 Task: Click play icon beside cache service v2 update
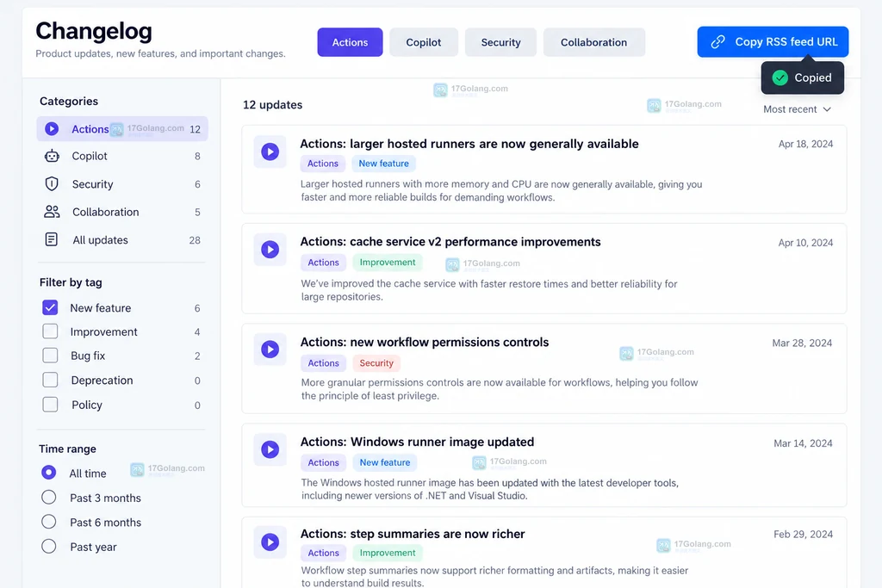tap(270, 250)
